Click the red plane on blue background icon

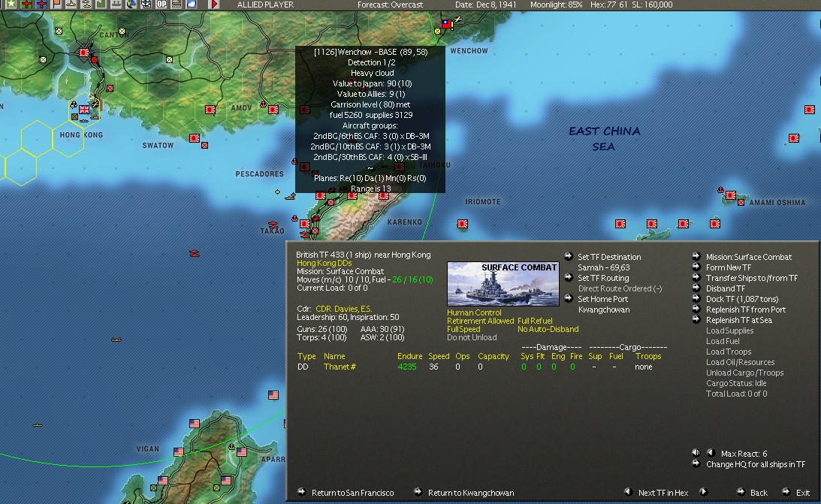click(41, 5)
